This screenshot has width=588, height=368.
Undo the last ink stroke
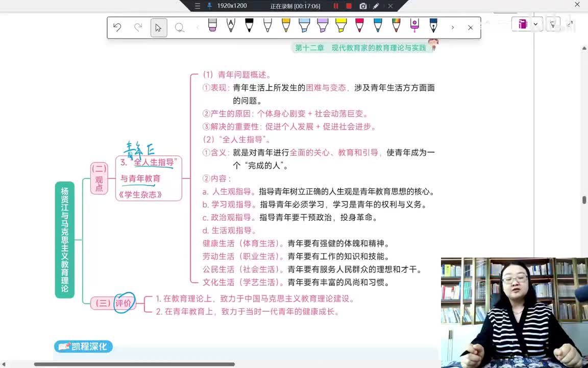(117, 28)
